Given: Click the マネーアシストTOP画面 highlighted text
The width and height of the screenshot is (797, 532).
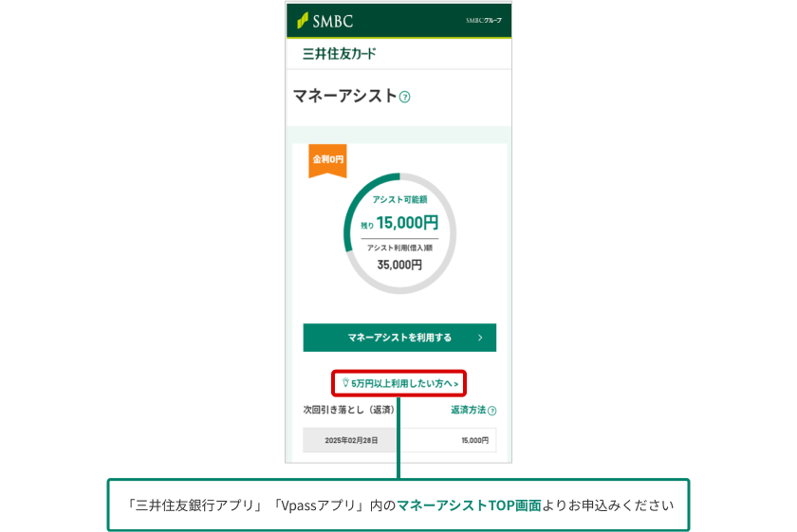Looking at the screenshot, I should tap(469, 505).
